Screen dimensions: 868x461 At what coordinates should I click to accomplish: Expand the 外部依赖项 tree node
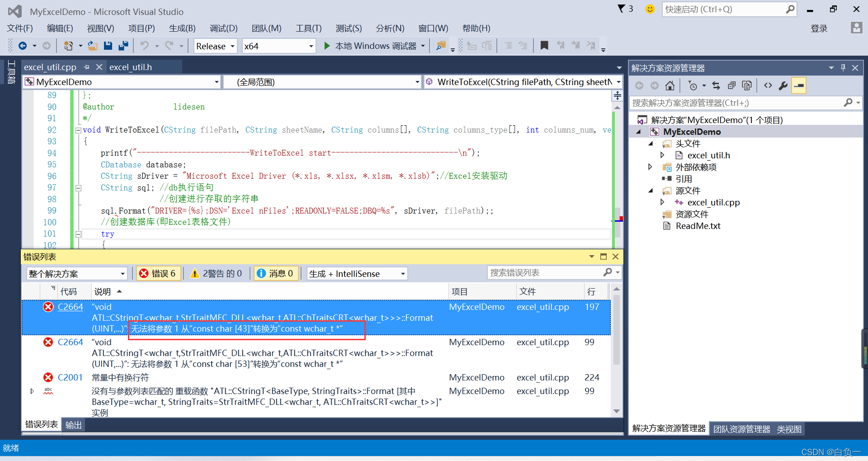pos(650,167)
